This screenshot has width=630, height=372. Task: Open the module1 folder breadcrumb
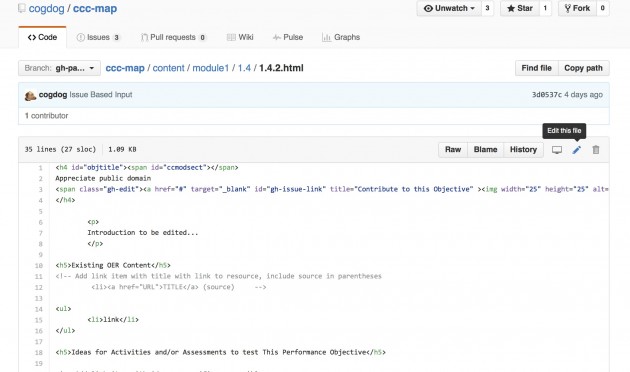tap(211, 68)
